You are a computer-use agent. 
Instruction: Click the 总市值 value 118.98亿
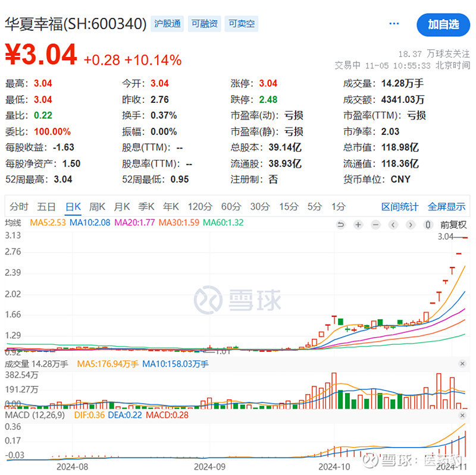[400, 147]
